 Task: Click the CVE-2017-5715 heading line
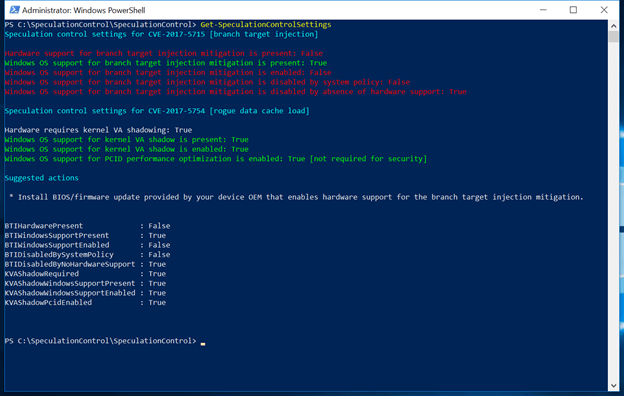tap(161, 34)
